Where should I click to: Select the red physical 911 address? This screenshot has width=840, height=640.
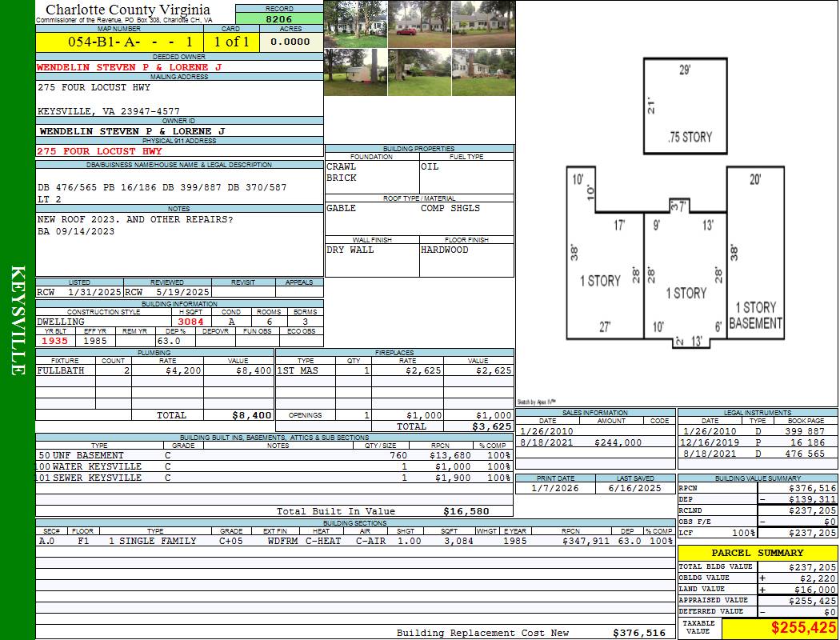pyautogui.click(x=100, y=151)
